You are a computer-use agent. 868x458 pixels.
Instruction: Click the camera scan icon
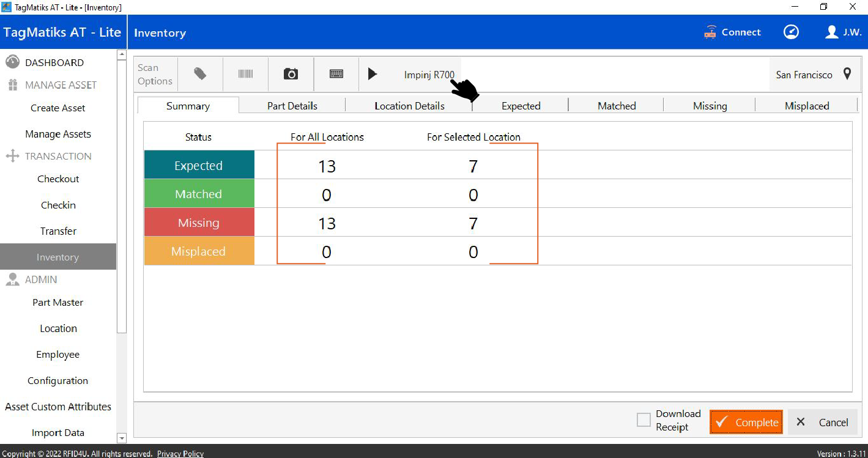click(291, 74)
